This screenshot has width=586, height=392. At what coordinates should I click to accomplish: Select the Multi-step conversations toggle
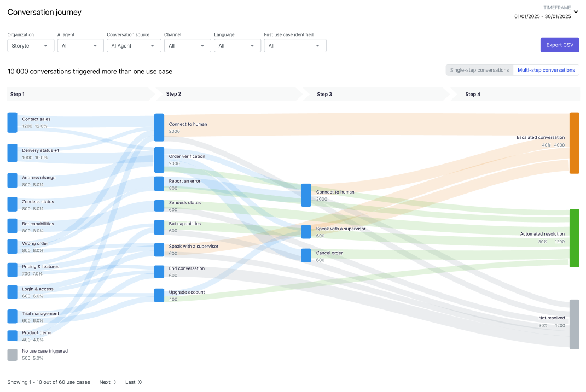tap(546, 70)
